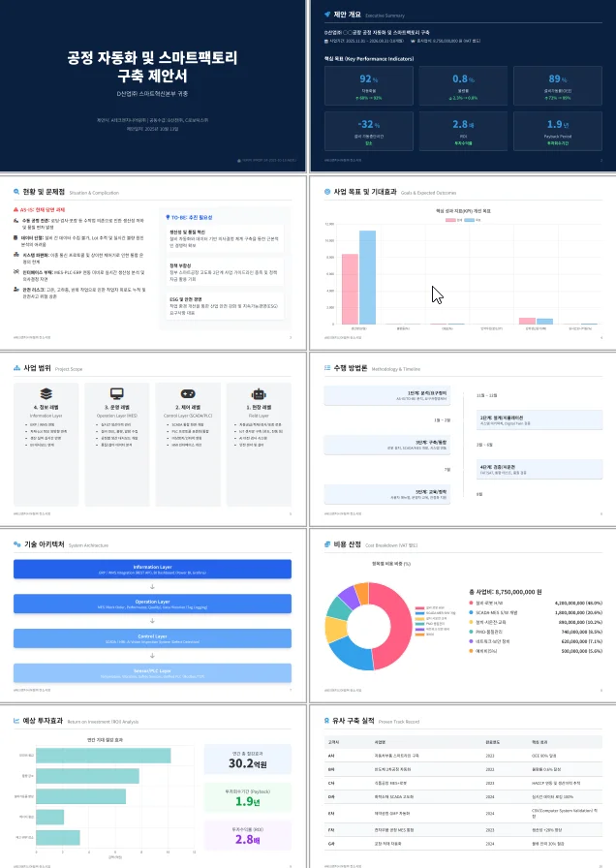Click the gears icon beside 기술 아키텍처
Viewport: 616px width, 868px height.
[x=17, y=544]
